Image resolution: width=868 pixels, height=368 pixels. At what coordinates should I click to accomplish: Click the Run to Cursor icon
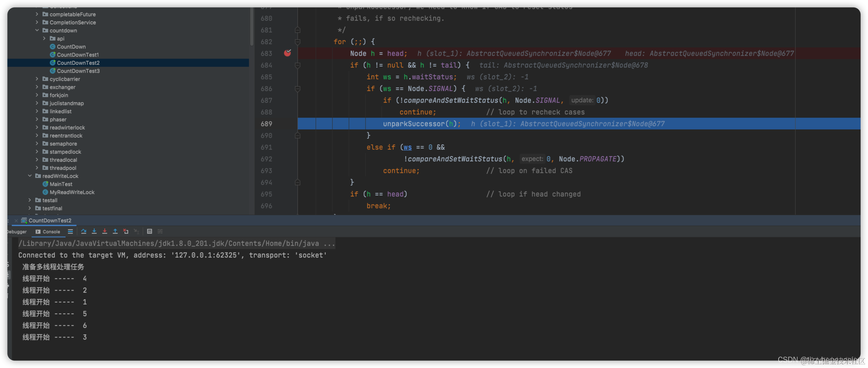click(137, 231)
